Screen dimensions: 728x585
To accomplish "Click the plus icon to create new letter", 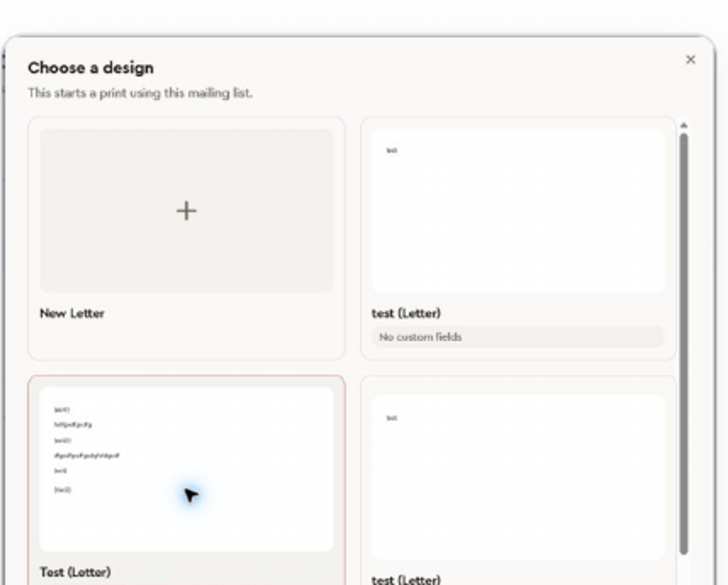I will [186, 211].
